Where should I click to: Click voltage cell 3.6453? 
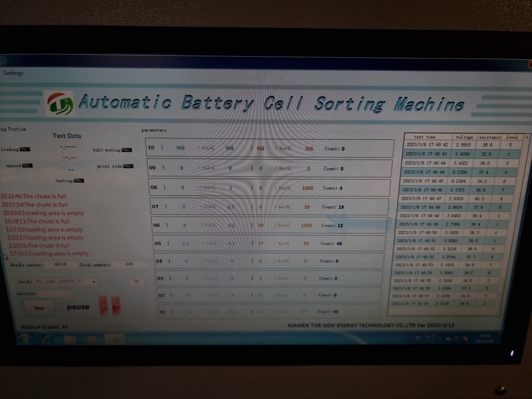pyautogui.click(x=454, y=216)
